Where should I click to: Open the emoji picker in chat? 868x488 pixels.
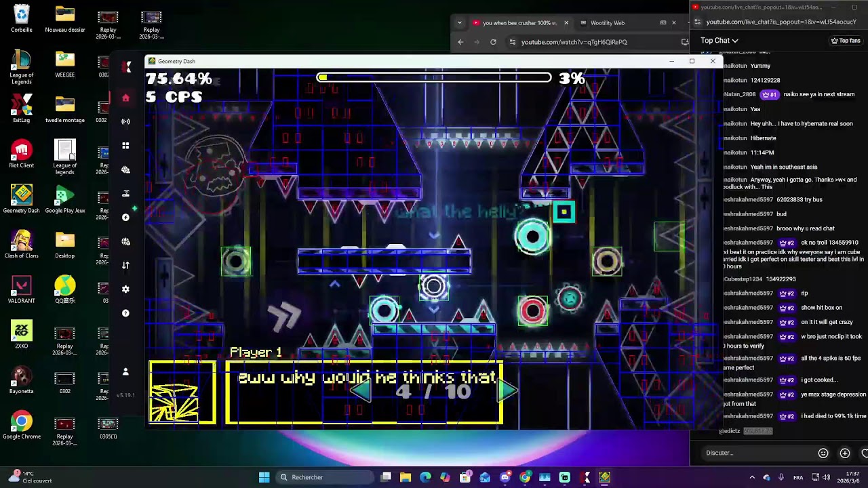[x=823, y=453]
